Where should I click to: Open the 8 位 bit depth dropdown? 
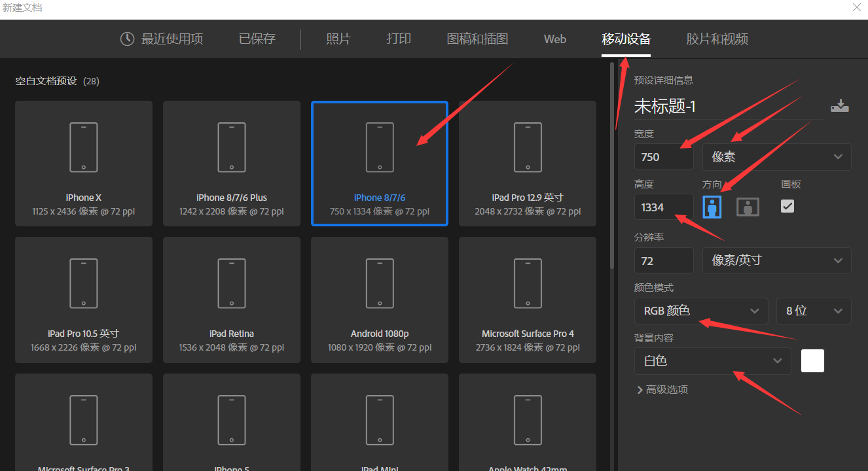point(814,311)
